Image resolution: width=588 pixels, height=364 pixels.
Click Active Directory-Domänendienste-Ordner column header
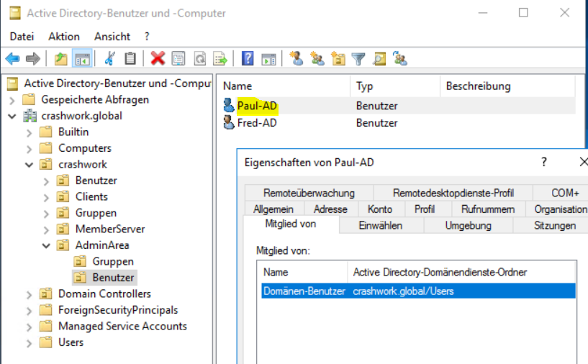461,272
